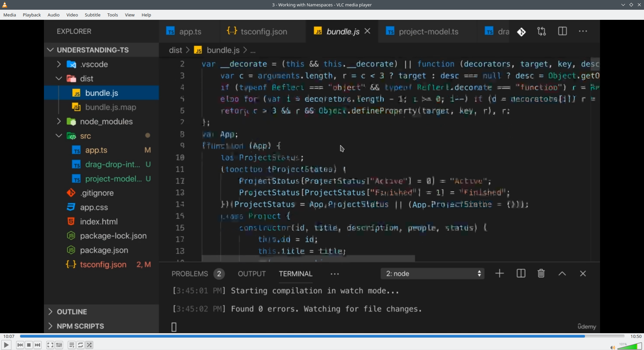
Task: Switch to project-model.ts editor tab
Action: point(428,32)
